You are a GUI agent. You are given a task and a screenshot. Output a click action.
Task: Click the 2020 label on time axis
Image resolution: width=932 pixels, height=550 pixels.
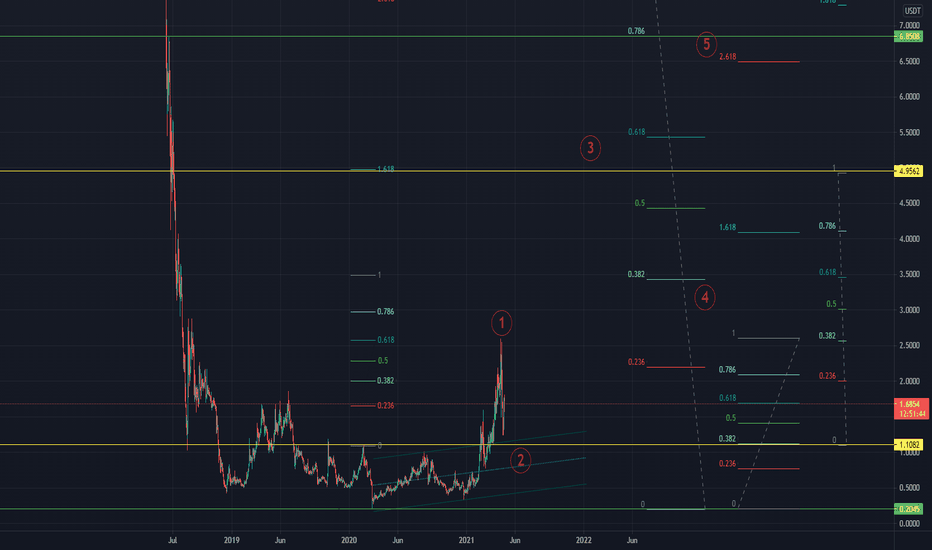(x=349, y=540)
